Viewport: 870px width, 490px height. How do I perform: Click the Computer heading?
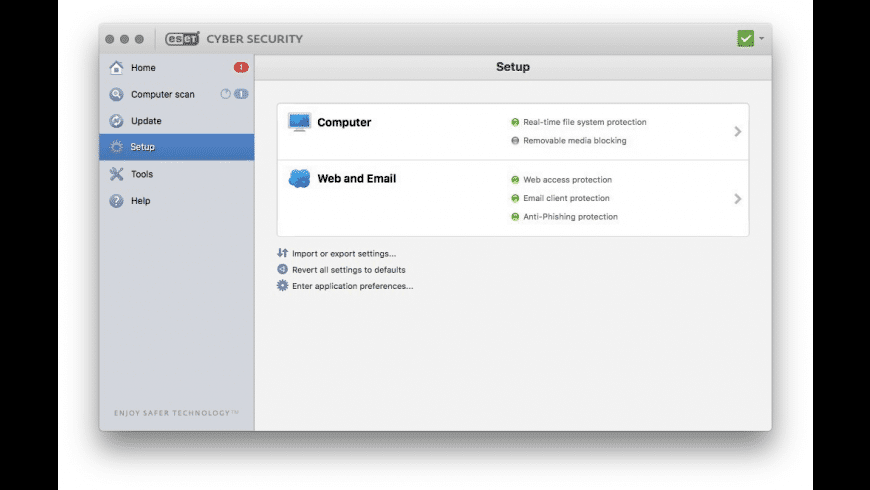point(344,122)
